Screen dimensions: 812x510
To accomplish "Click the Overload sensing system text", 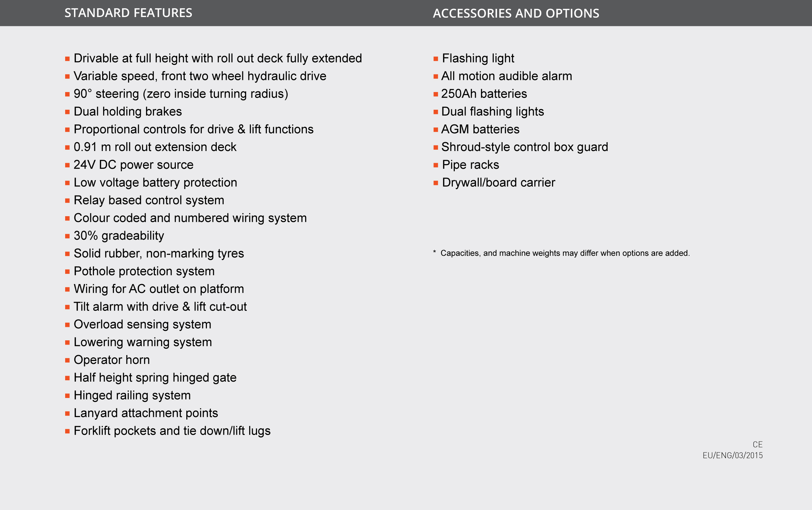I will pyautogui.click(x=142, y=325).
